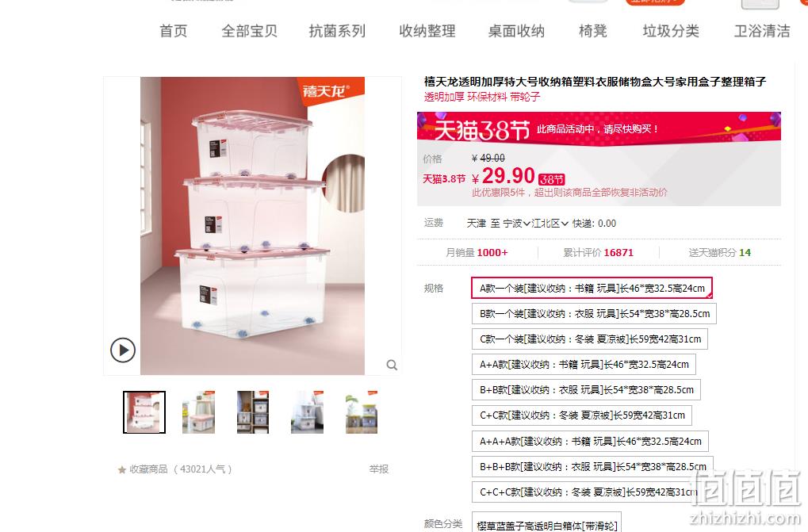
Task: Select the fifth yellow-lid box thumbnail
Action: pyautogui.click(x=362, y=412)
